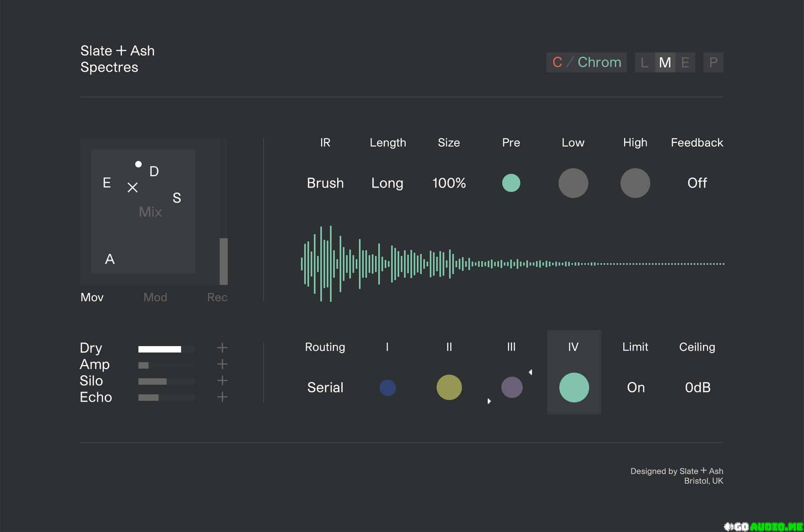Switch to the M page
The image size is (804, 532).
[665, 62]
